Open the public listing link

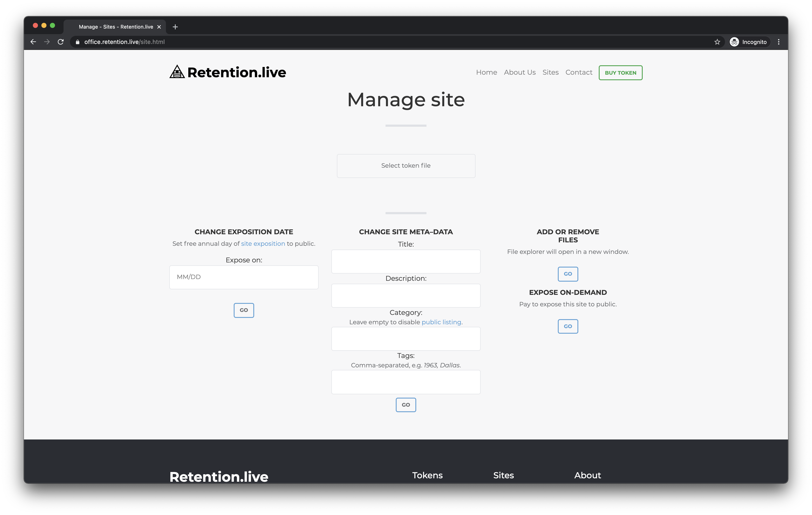pyautogui.click(x=441, y=322)
